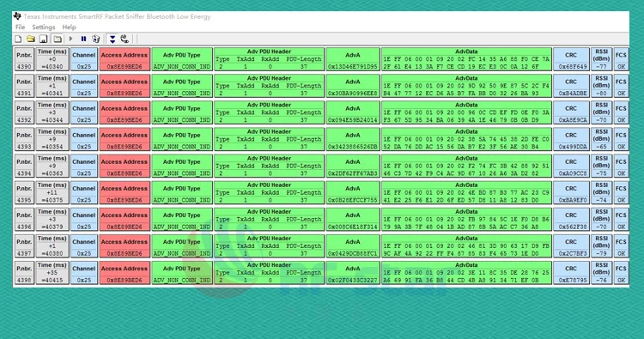Click AdvData bytes of packet 4395
This screenshot has height=339, width=644.
(x=466, y=197)
